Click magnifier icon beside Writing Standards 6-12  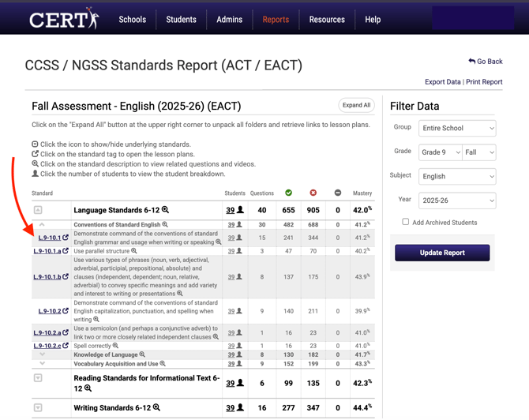click(156, 407)
